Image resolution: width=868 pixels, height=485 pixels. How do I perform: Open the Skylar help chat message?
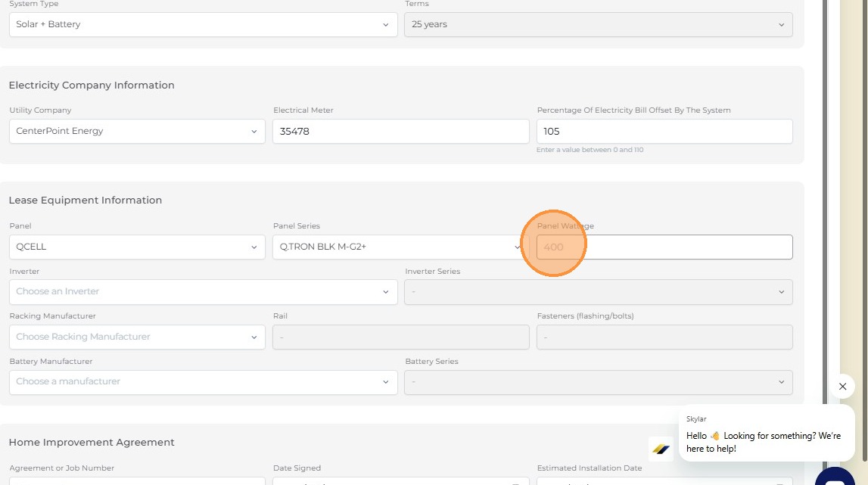pyautogui.click(x=767, y=433)
